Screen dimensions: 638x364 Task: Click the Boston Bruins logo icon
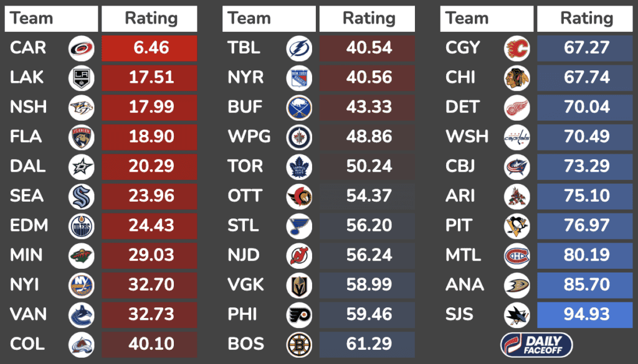click(299, 344)
